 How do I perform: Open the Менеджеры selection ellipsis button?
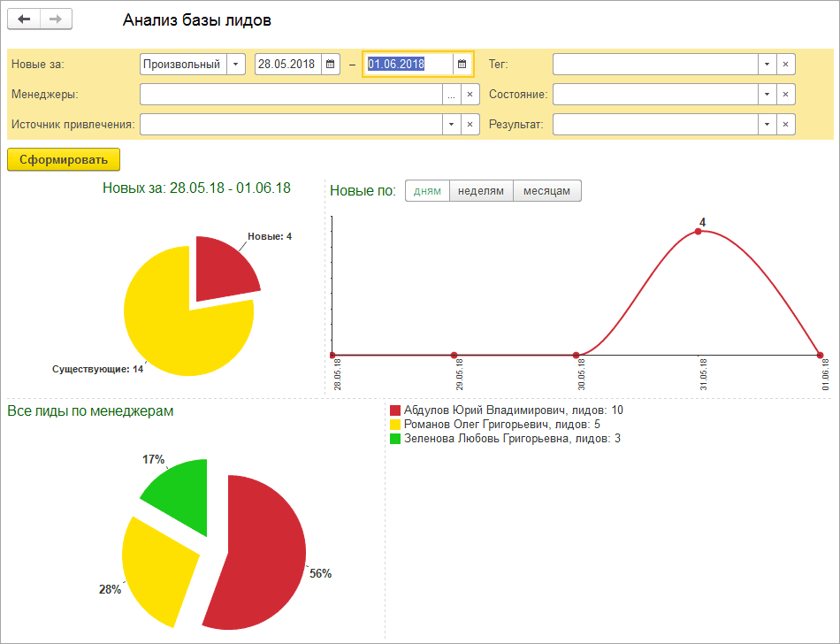452,95
